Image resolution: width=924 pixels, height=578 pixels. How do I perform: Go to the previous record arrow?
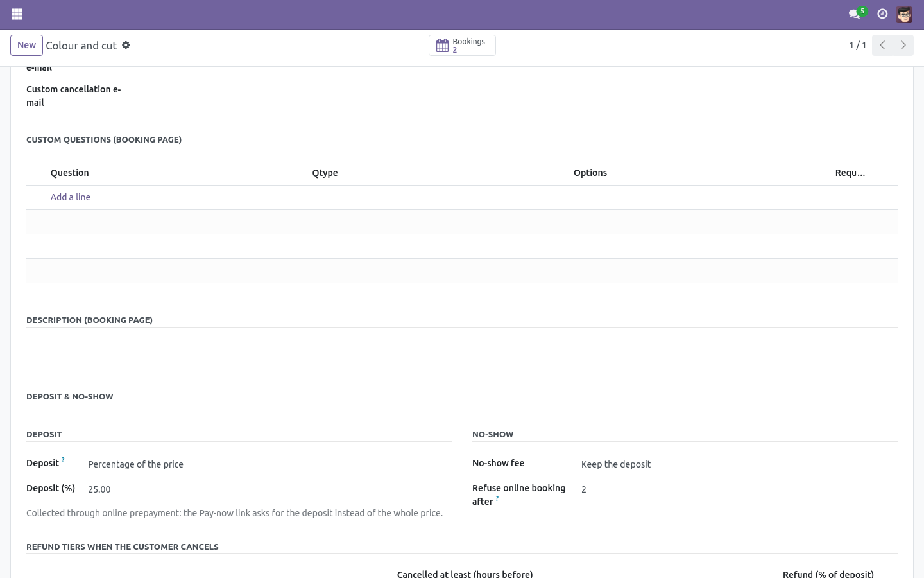pyautogui.click(x=882, y=45)
